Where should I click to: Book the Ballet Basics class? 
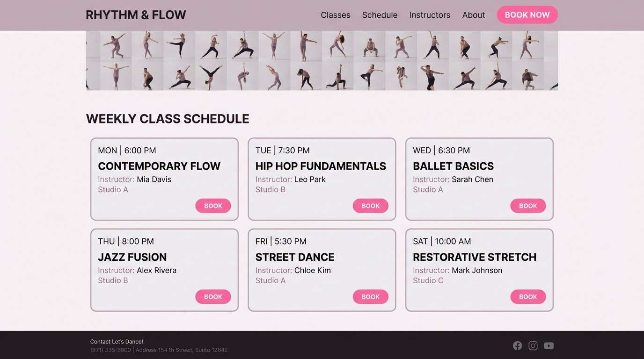pos(528,206)
